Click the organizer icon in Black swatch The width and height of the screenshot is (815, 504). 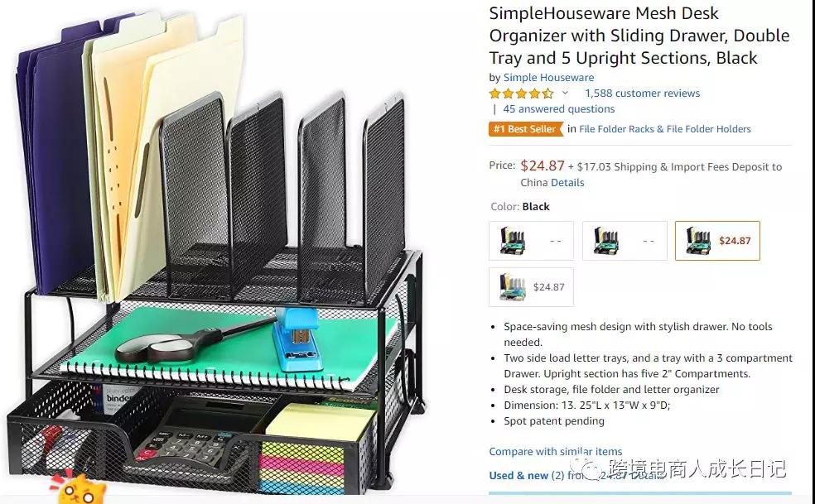pyautogui.click(x=698, y=241)
